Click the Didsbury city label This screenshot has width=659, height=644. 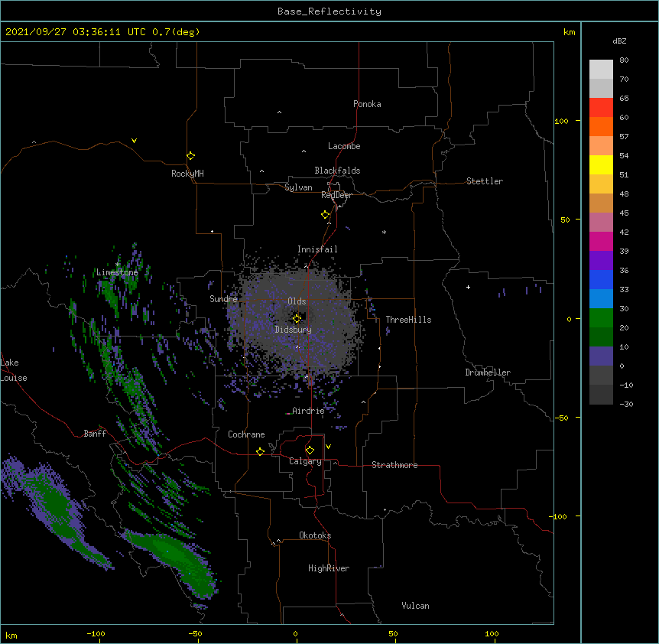pos(294,330)
